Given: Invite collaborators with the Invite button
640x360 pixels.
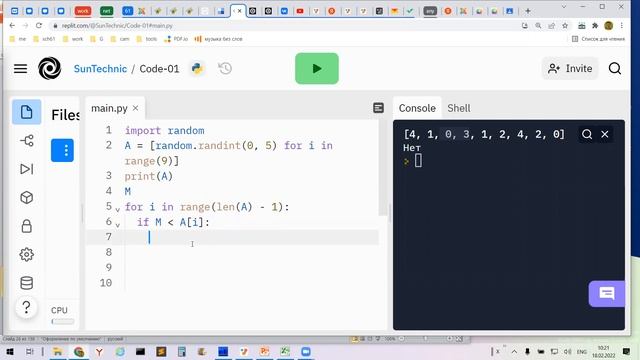Looking at the screenshot, I should click(x=570, y=68).
